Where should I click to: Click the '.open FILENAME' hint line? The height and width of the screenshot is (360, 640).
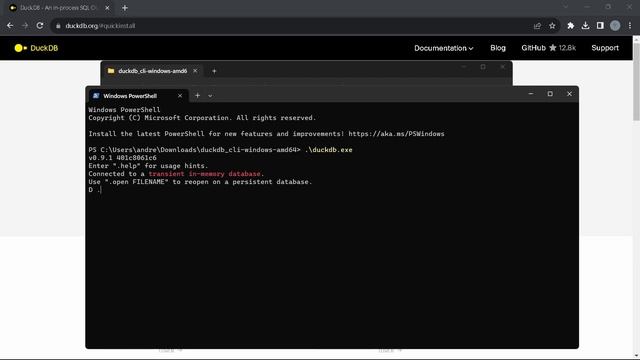(x=200, y=182)
